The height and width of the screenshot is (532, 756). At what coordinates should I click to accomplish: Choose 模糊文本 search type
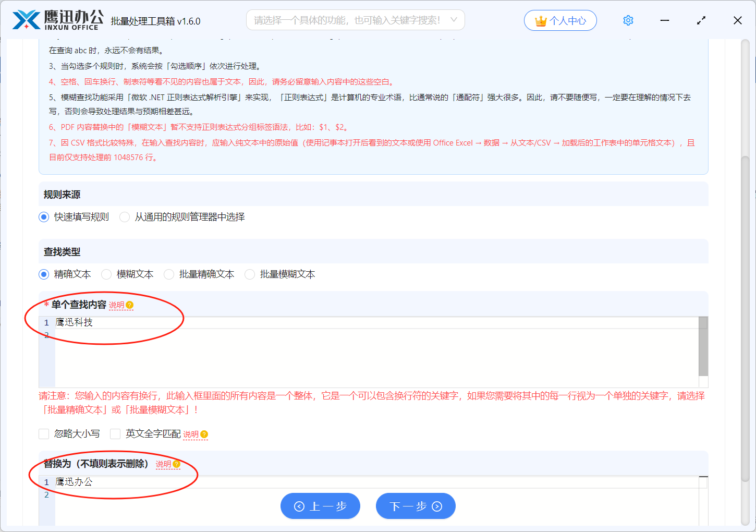[106, 274]
